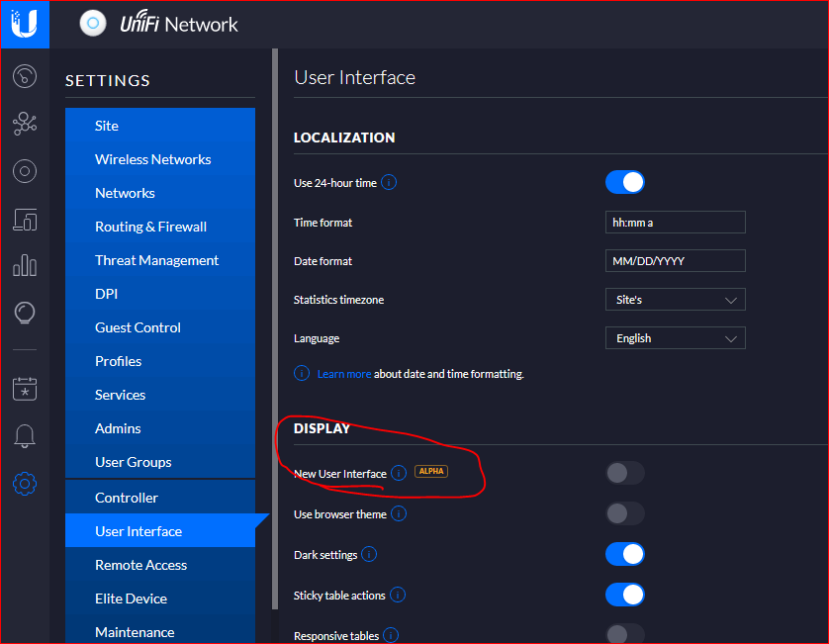
Task: Open the Alerts bell icon
Action: (25, 436)
